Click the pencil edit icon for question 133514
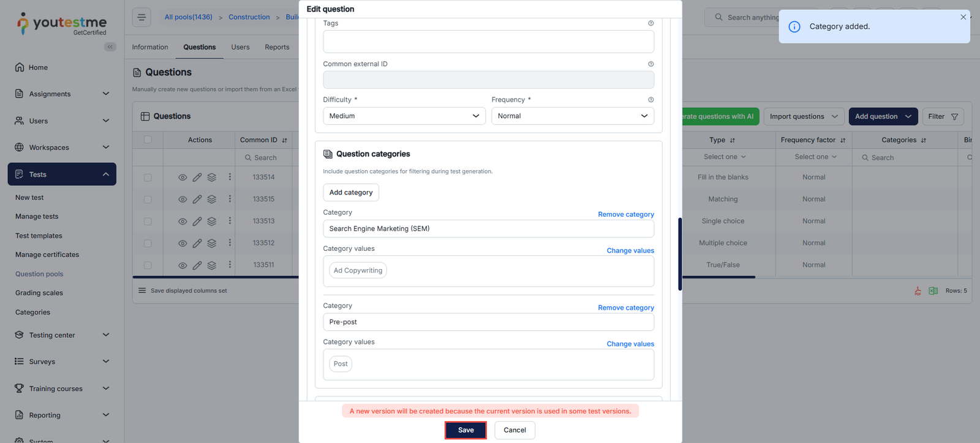 [197, 177]
